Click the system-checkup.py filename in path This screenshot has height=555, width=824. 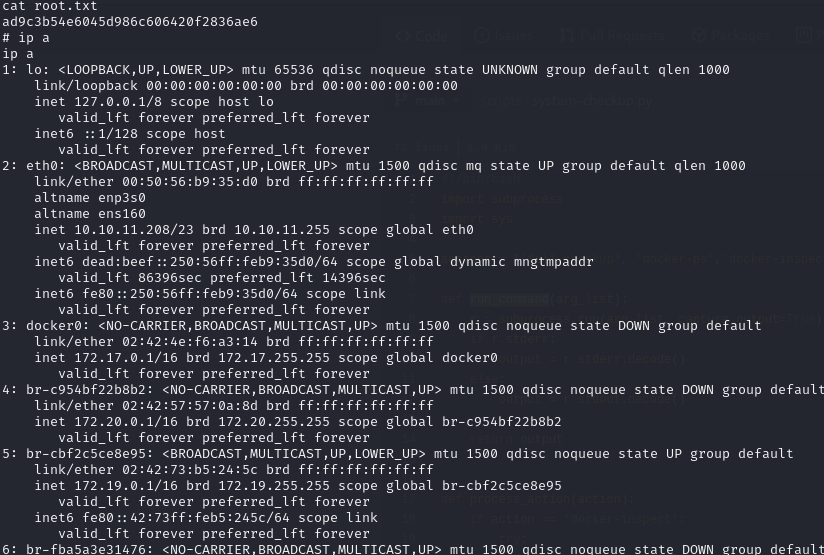(592, 101)
